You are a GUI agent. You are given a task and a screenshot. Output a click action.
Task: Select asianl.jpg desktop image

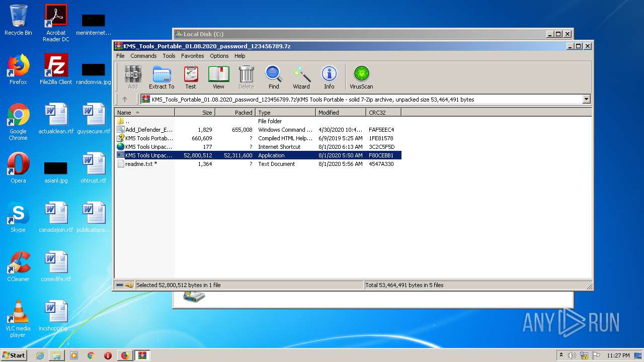point(56,172)
